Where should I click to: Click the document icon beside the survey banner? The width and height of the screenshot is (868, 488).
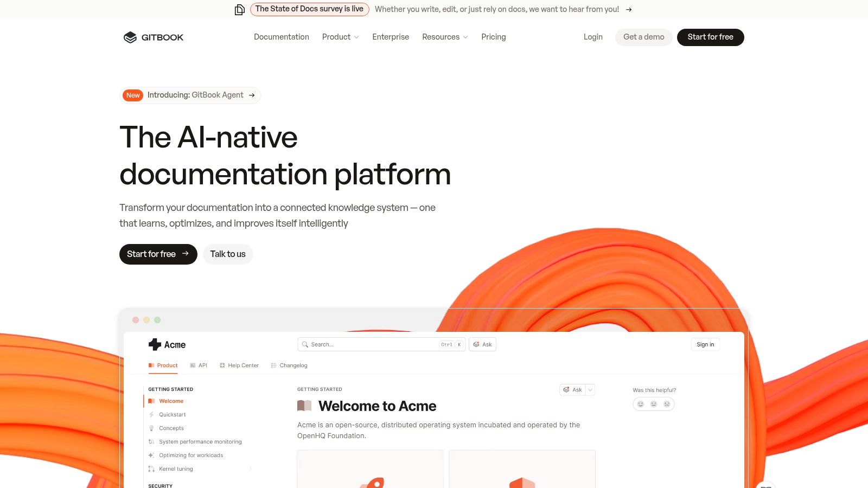tap(239, 9)
